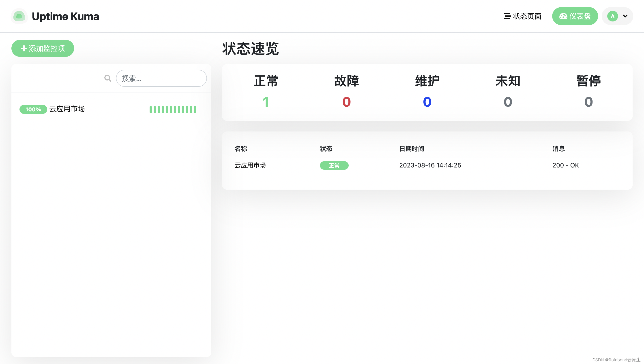
Task: Open the account dropdown chevron
Action: [625, 16]
